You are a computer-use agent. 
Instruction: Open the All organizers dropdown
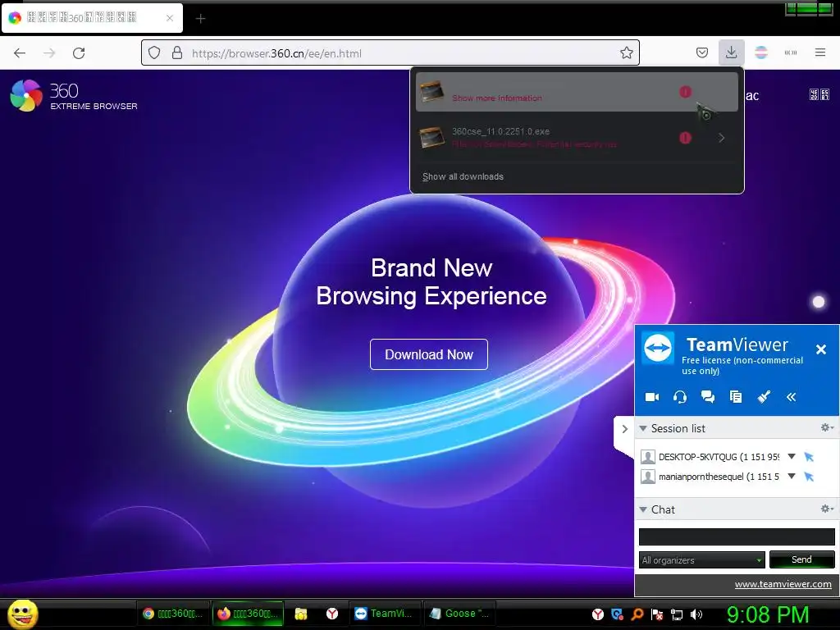click(x=702, y=560)
